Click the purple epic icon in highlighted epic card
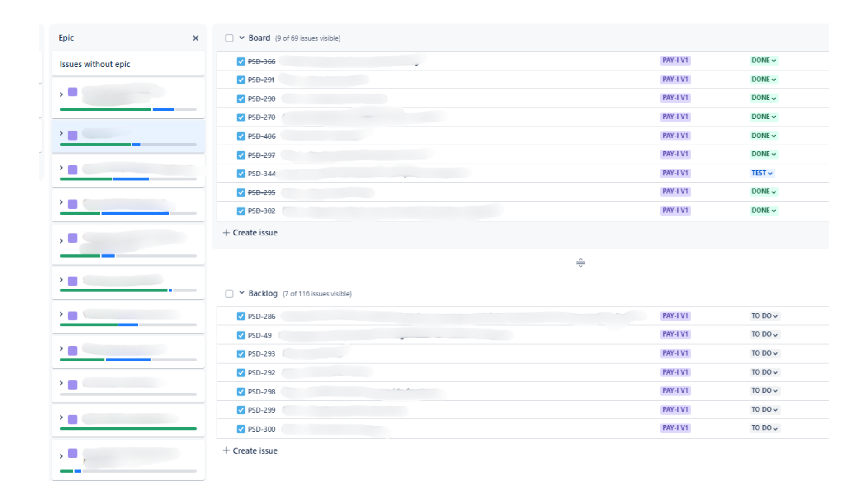The height and width of the screenshot is (488, 868). coord(72,135)
